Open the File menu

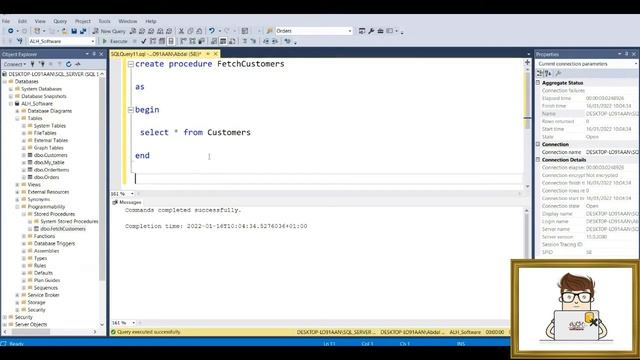pos(6,21)
